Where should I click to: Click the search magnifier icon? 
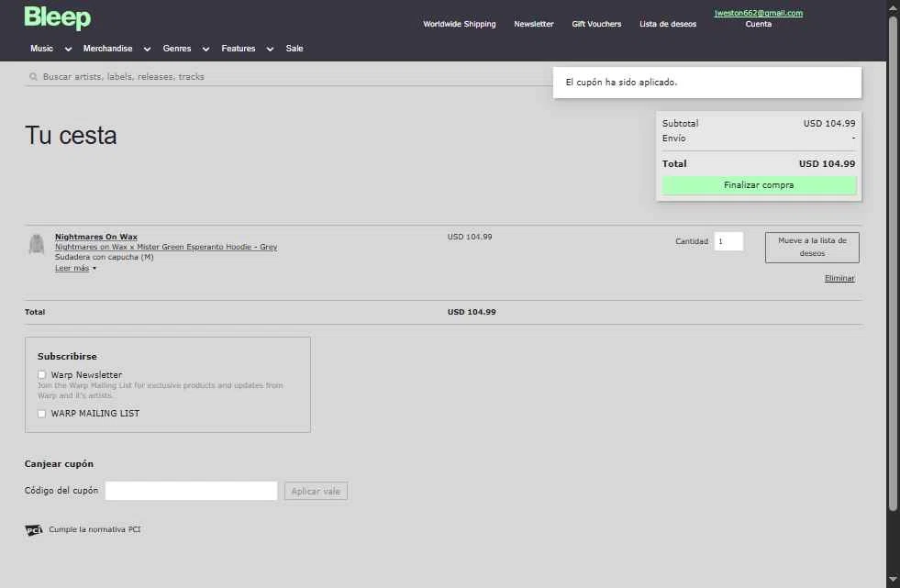coord(33,76)
